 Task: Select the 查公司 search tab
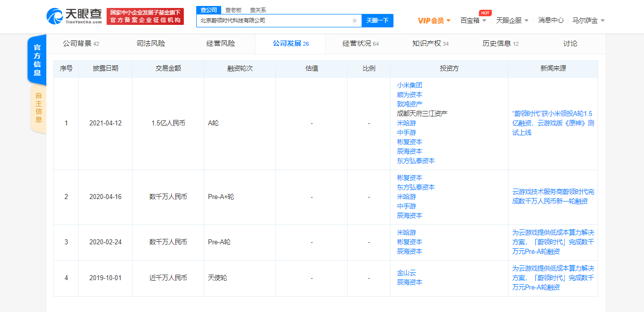click(208, 9)
